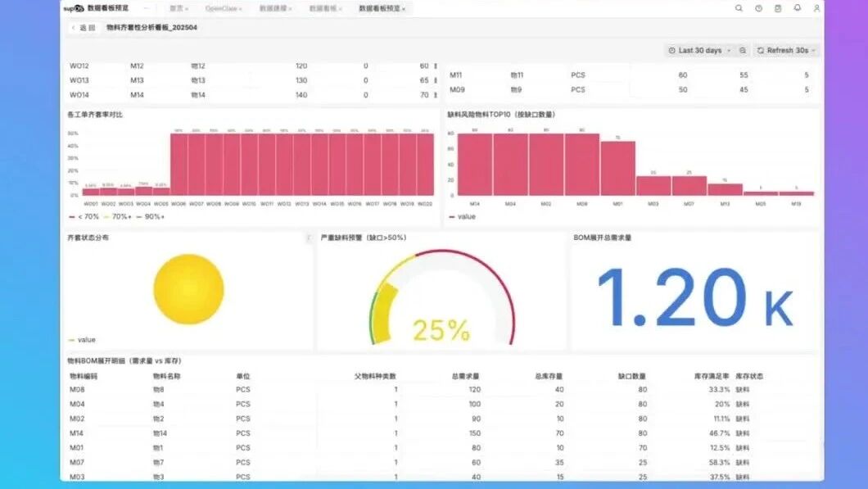This screenshot has height=489, width=868.
Task: Click the refresh icon beside Refresh 30s
Action: coord(761,51)
